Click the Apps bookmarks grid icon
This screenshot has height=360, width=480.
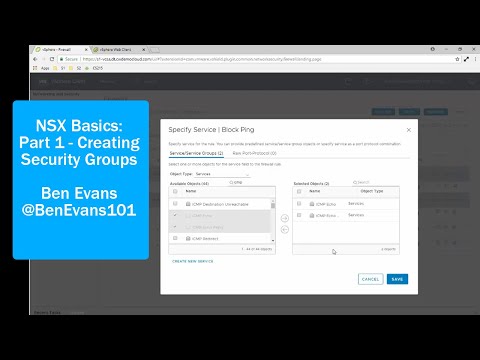pyautogui.click(x=35, y=68)
